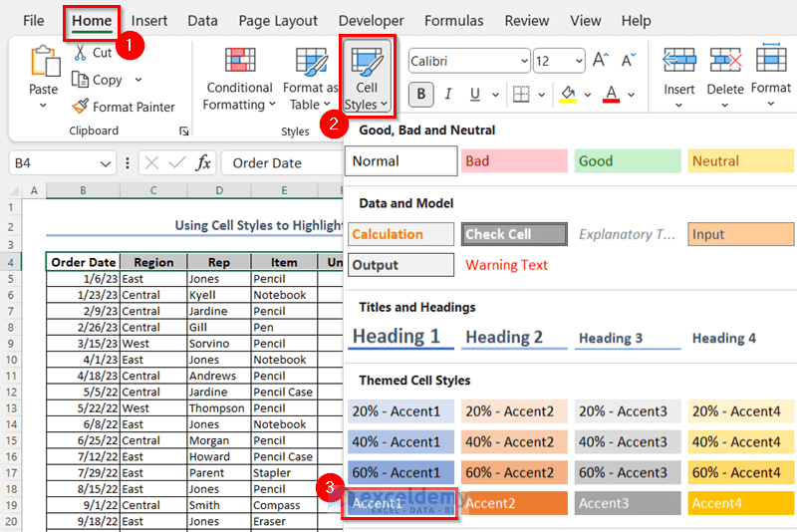Click the formula bar Enter checkmark icon
The height and width of the screenshot is (532, 797).
tap(177, 163)
